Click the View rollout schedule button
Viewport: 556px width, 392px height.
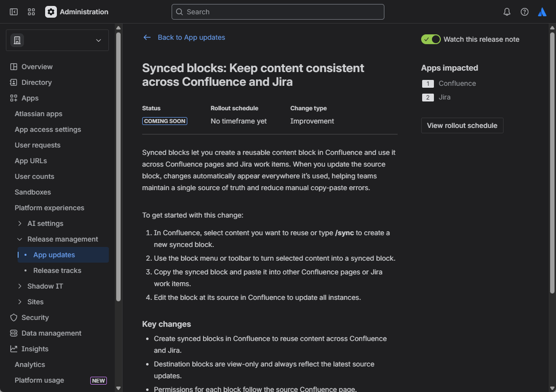tap(462, 126)
